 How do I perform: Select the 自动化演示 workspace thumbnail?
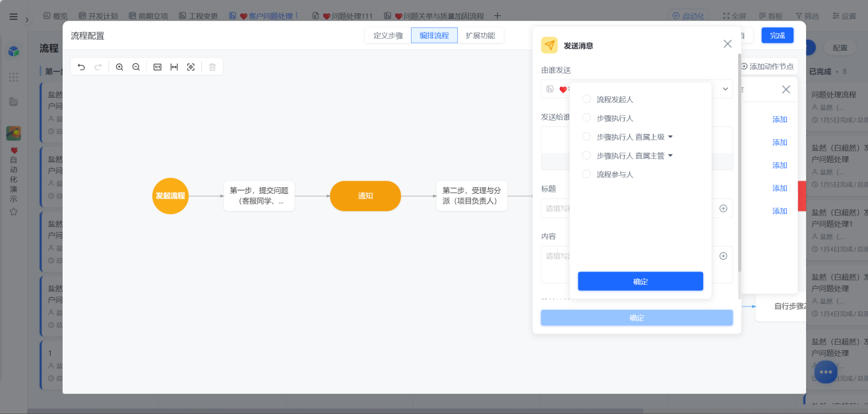[13, 133]
